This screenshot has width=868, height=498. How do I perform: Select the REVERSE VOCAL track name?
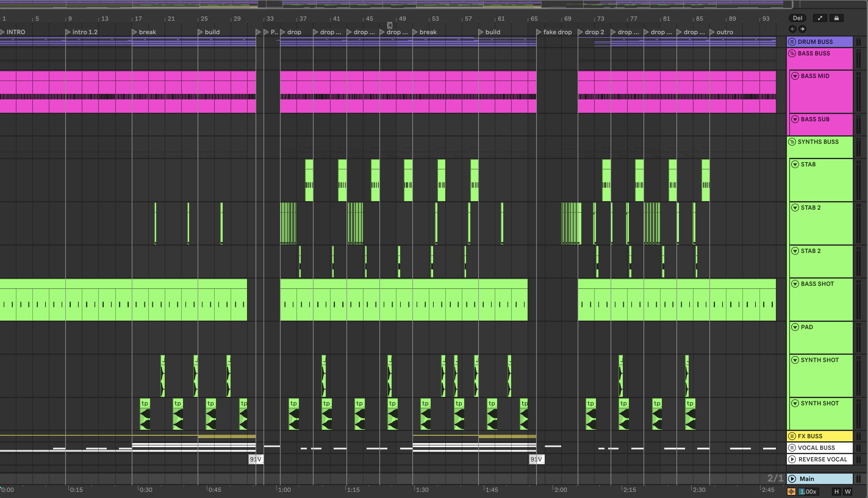[823, 459]
